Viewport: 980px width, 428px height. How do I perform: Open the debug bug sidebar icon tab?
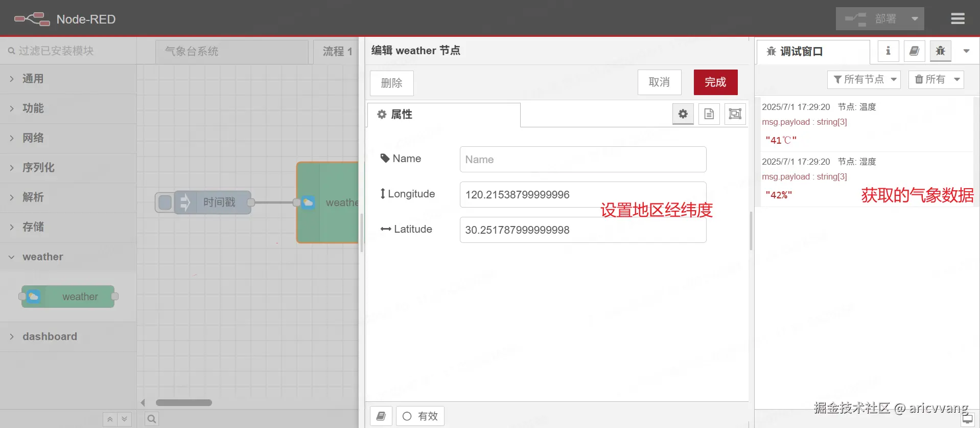941,51
